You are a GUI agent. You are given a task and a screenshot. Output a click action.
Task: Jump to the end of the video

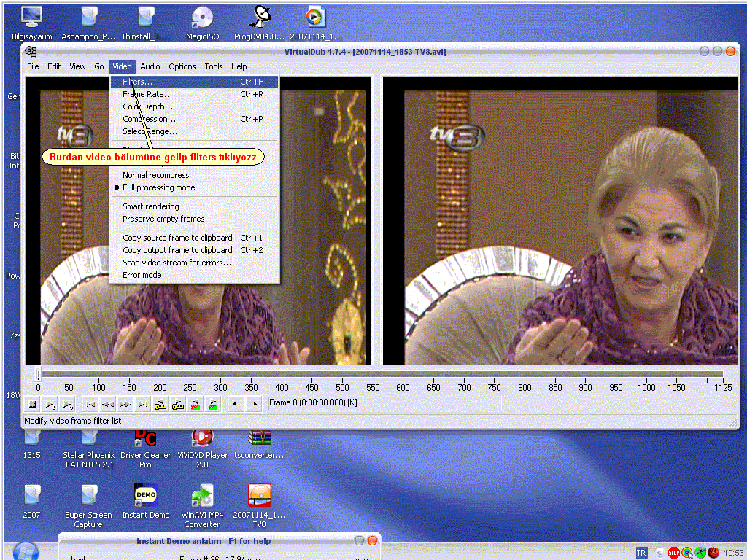click(143, 405)
